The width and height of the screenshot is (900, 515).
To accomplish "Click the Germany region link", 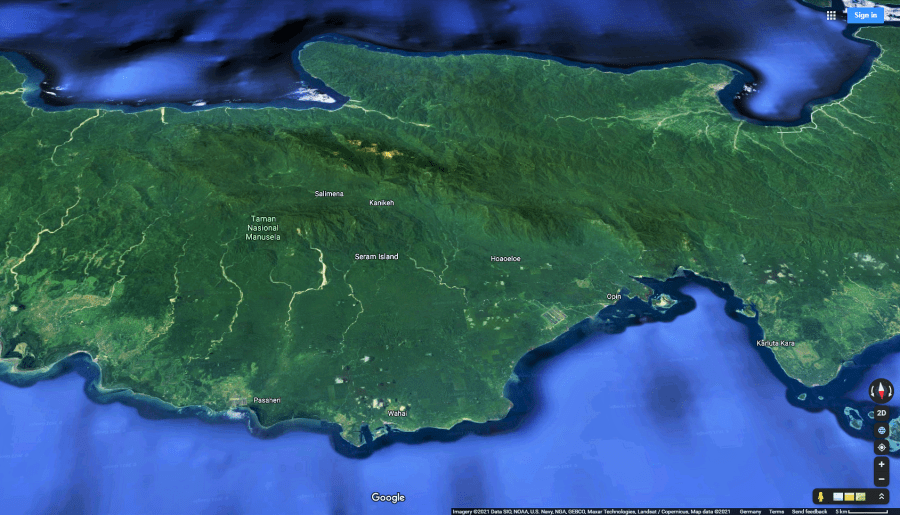I will [749, 511].
